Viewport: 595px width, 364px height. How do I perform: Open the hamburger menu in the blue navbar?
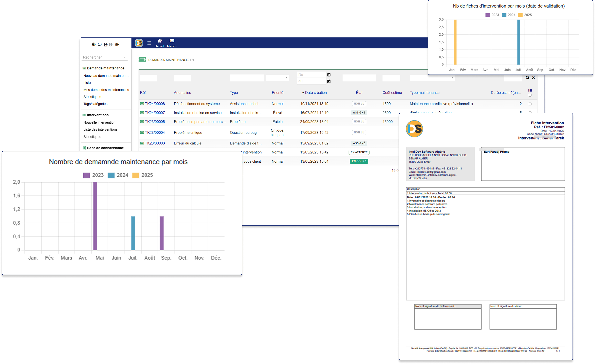tap(149, 43)
